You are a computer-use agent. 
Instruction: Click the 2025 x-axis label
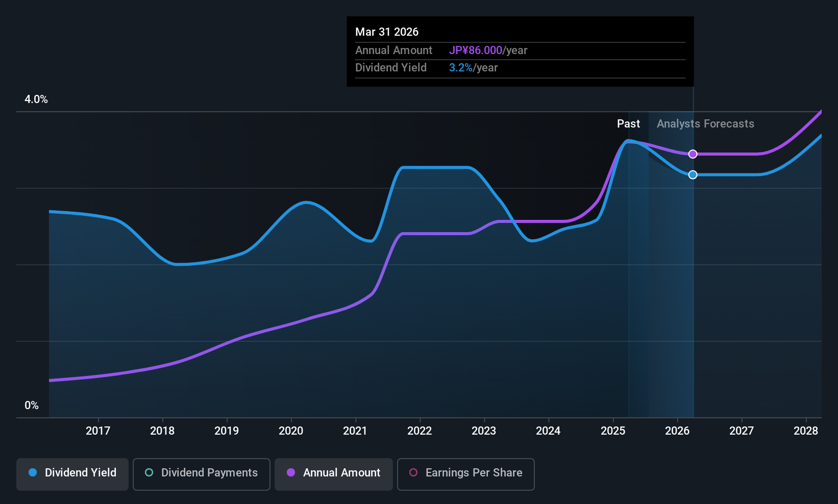pos(613,431)
